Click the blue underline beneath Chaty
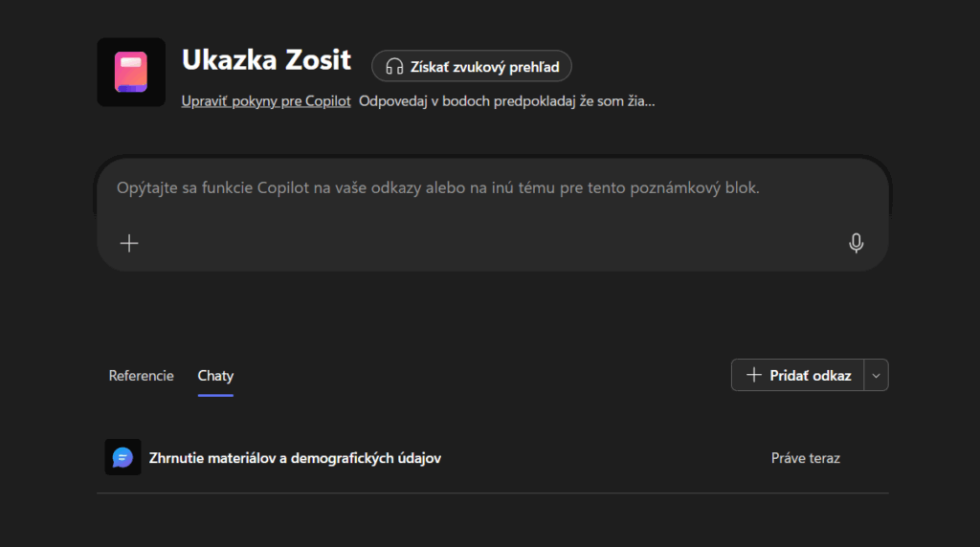This screenshot has height=547, width=980. [x=215, y=395]
